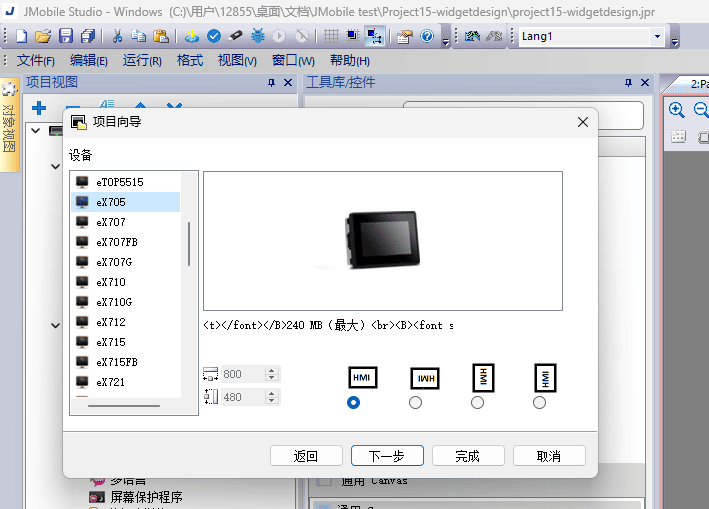Click the blue bug debug icon
709x509 pixels.
click(x=258, y=36)
